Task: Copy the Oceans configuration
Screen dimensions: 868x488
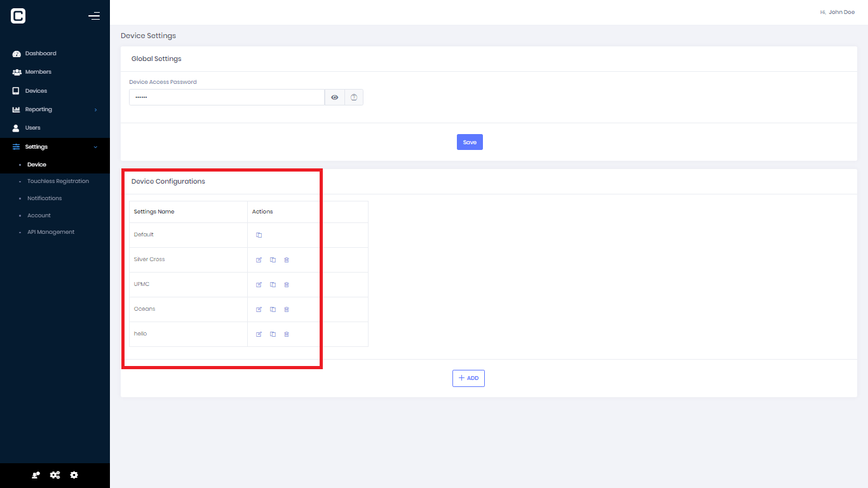Action: pos(273,309)
